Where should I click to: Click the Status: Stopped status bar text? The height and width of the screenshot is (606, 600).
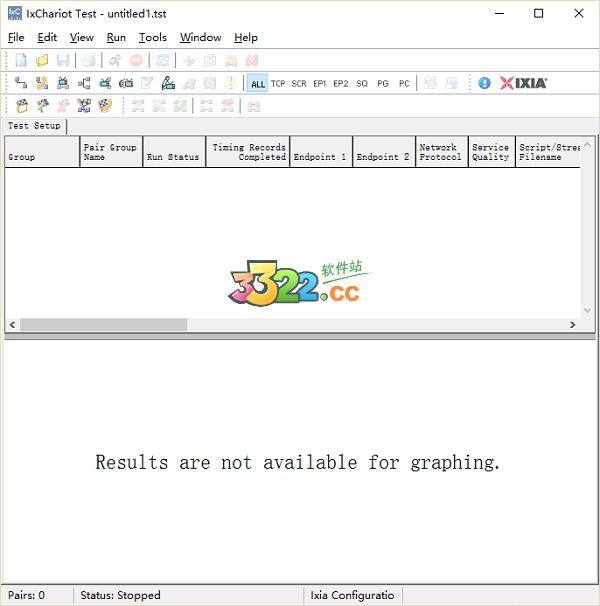(120, 595)
